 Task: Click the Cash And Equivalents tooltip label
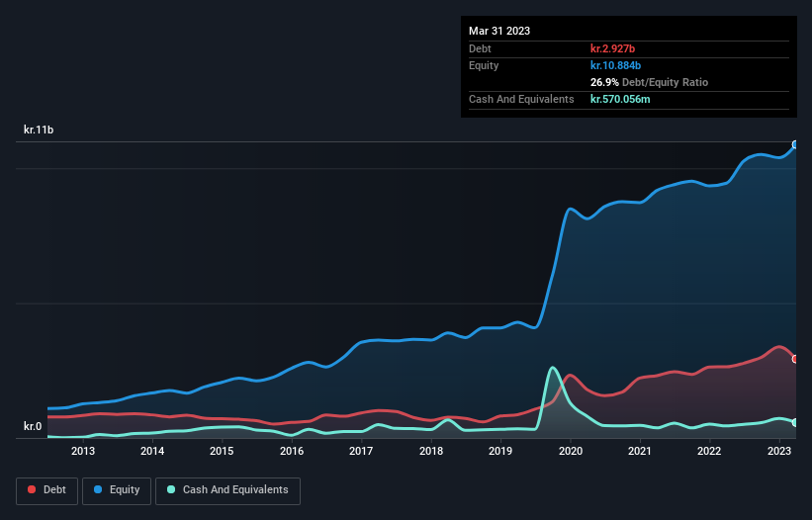pyautogui.click(x=521, y=99)
